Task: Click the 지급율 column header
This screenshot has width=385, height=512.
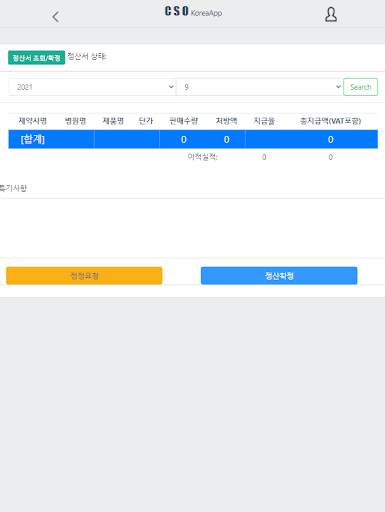Action: [264, 121]
